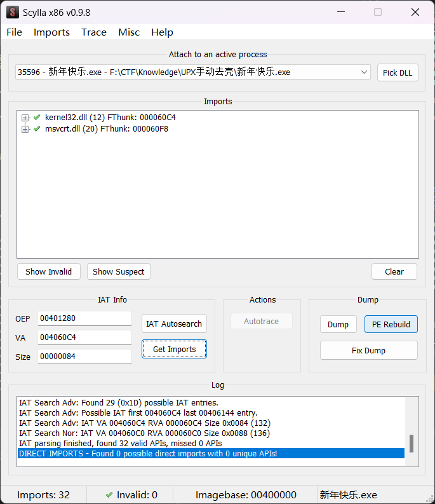Click the Scylla app icon in title bar
This screenshot has width=435, height=504.
[12, 12]
